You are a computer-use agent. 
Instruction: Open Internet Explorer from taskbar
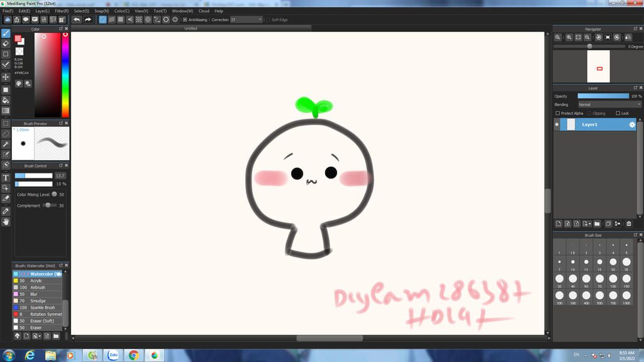tap(30, 356)
